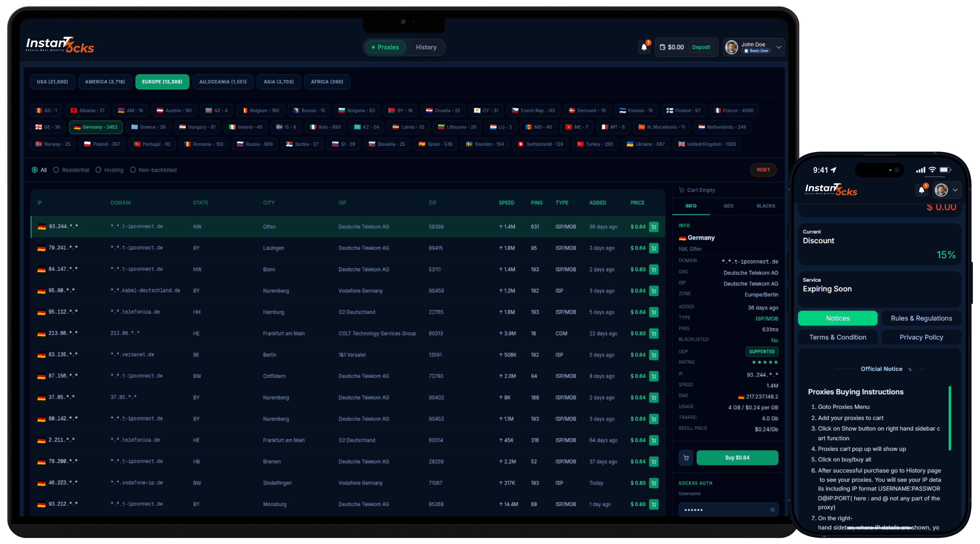Add proxy 87.156.*.* to cart
The width and height of the screenshot is (980, 544).
pyautogui.click(x=654, y=376)
